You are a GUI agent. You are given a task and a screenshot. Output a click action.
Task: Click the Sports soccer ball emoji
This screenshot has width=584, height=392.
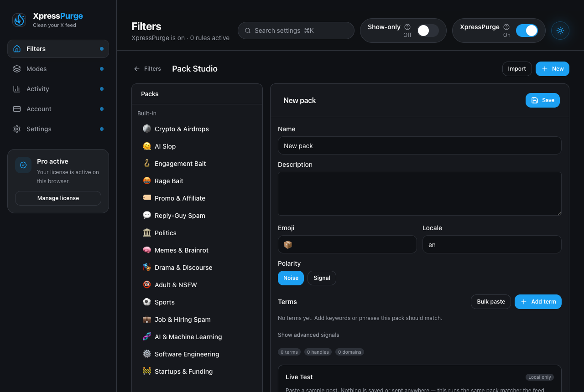(x=147, y=302)
